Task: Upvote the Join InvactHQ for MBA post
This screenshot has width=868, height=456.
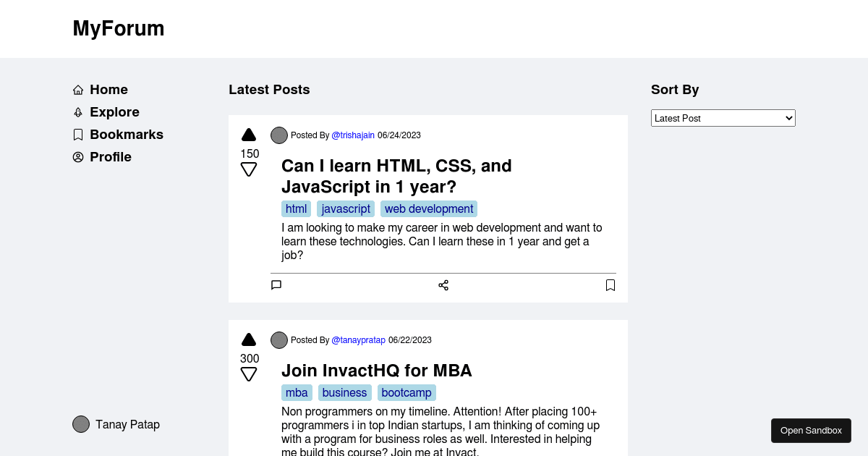Action: (x=249, y=339)
